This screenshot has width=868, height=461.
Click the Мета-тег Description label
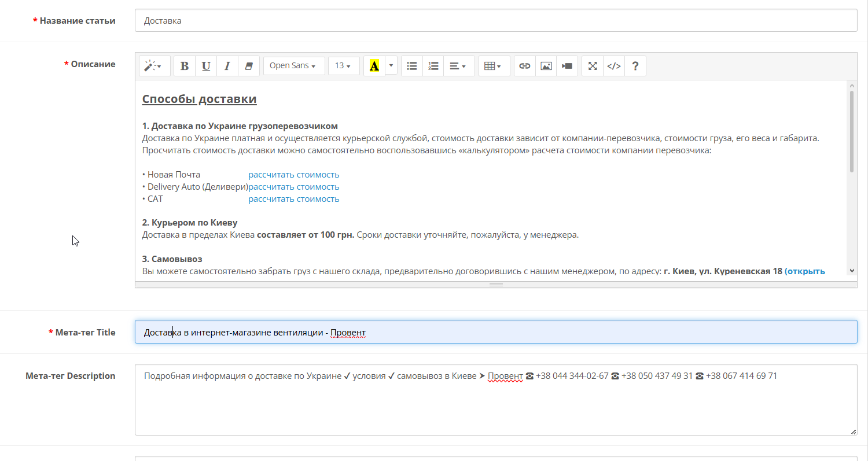click(71, 376)
